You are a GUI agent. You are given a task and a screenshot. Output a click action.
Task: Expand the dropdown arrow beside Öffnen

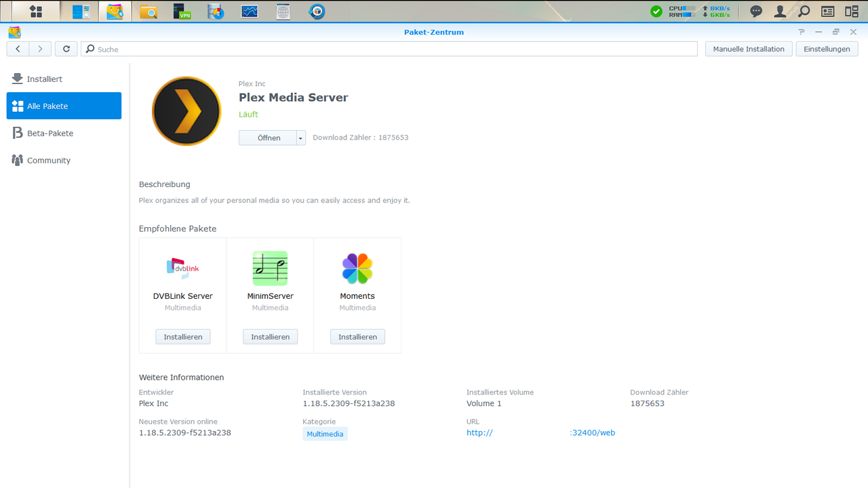tap(301, 138)
